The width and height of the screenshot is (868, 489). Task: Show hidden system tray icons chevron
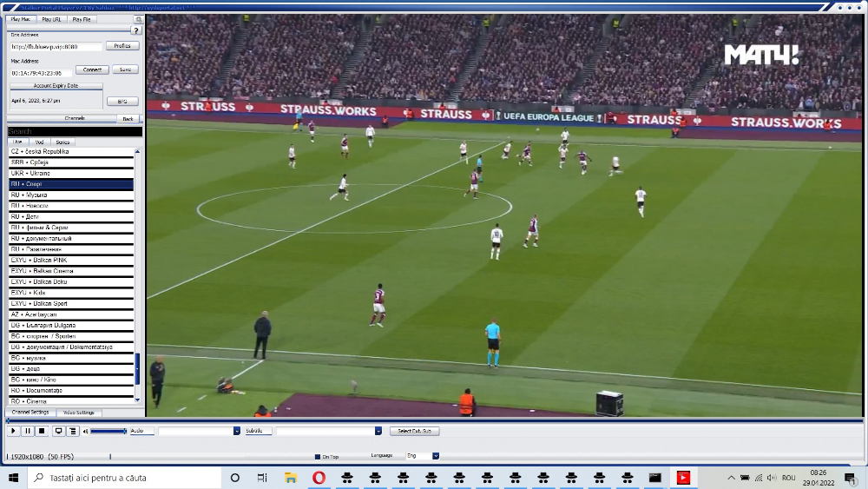[x=731, y=478]
